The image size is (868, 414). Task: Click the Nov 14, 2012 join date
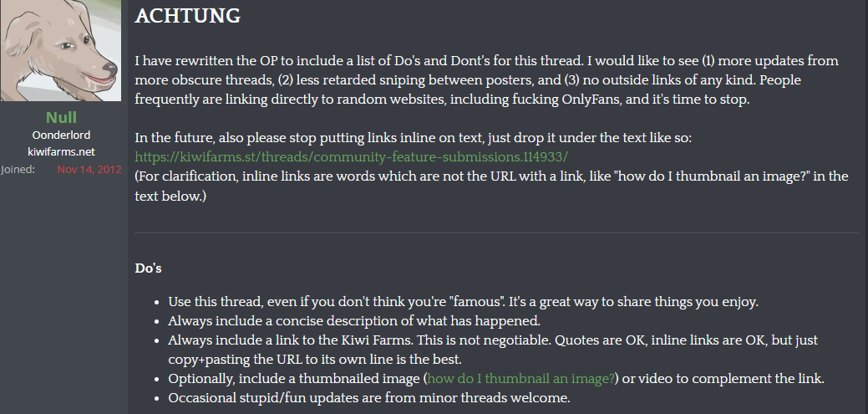pos(89,168)
